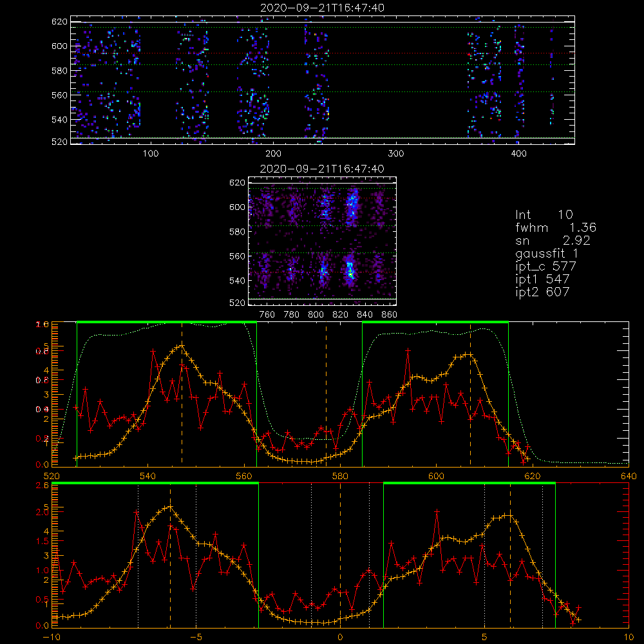Click x-axis label 640 on profile plot

click(x=629, y=476)
